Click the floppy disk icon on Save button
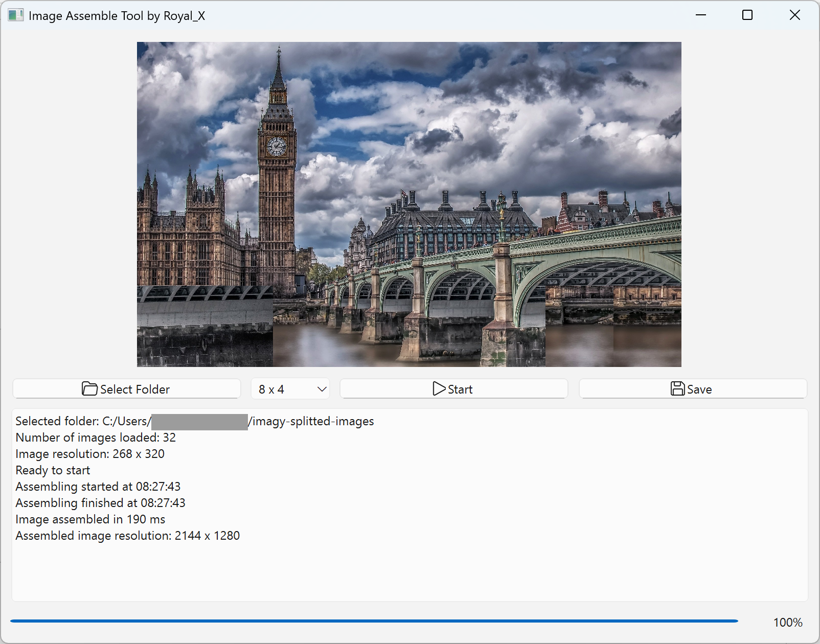 tap(676, 388)
